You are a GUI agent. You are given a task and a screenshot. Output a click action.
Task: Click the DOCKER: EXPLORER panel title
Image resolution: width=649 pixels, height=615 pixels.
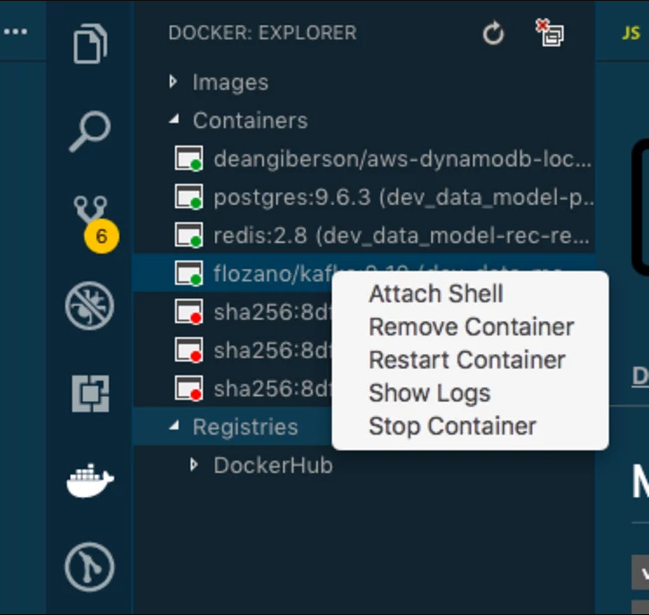coord(262,33)
